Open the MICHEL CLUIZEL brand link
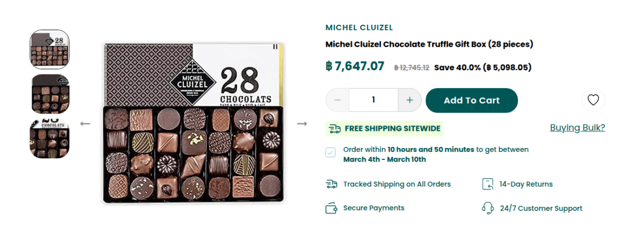The height and width of the screenshot is (243, 644). (x=359, y=27)
